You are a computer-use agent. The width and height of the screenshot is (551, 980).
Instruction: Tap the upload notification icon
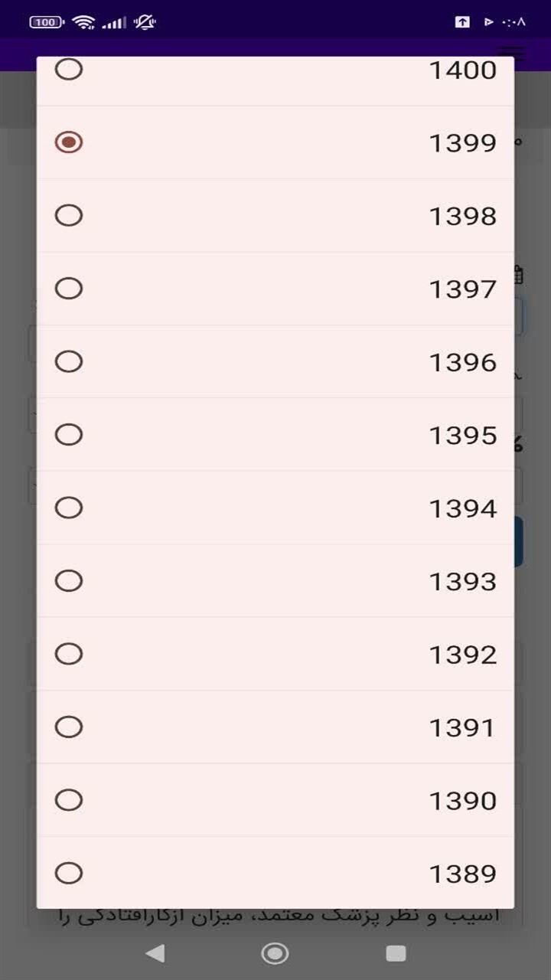(x=462, y=21)
